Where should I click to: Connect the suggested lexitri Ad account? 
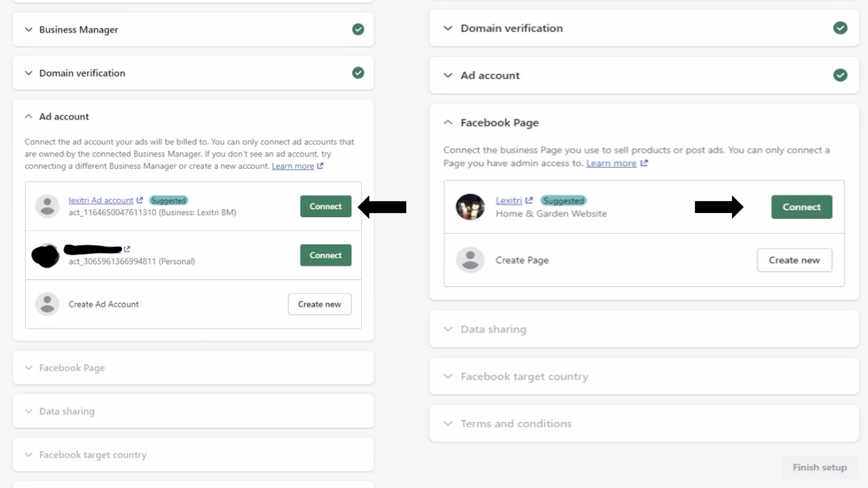pos(325,206)
